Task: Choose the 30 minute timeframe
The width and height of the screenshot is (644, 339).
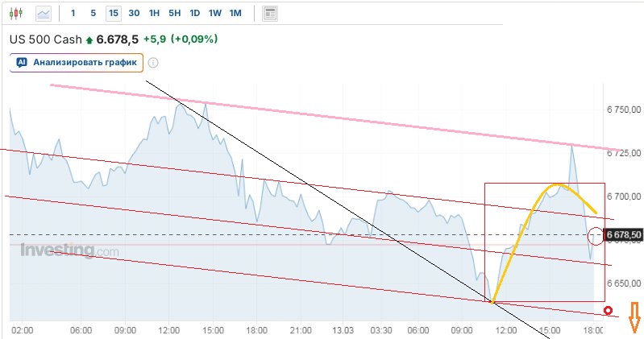Action: pos(134,13)
